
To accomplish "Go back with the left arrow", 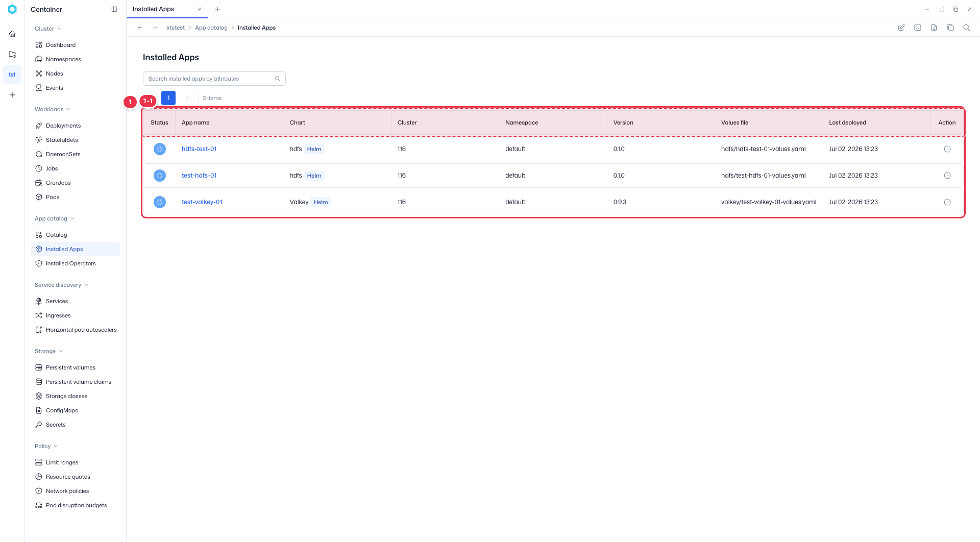I will [x=140, y=28].
